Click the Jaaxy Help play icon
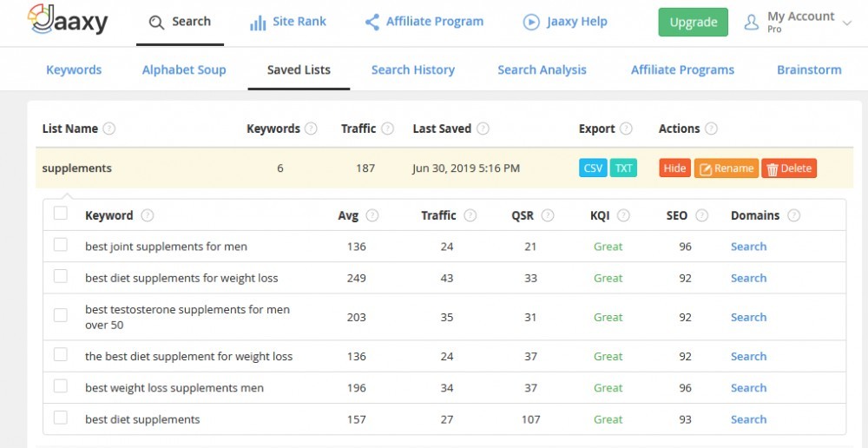Viewport: 868px width, 448px height. point(531,23)
